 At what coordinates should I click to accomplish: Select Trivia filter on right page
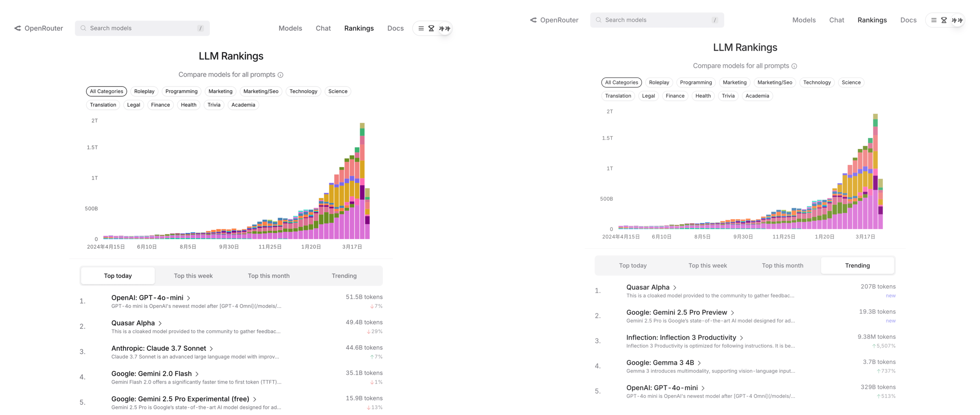pos(728,96)
